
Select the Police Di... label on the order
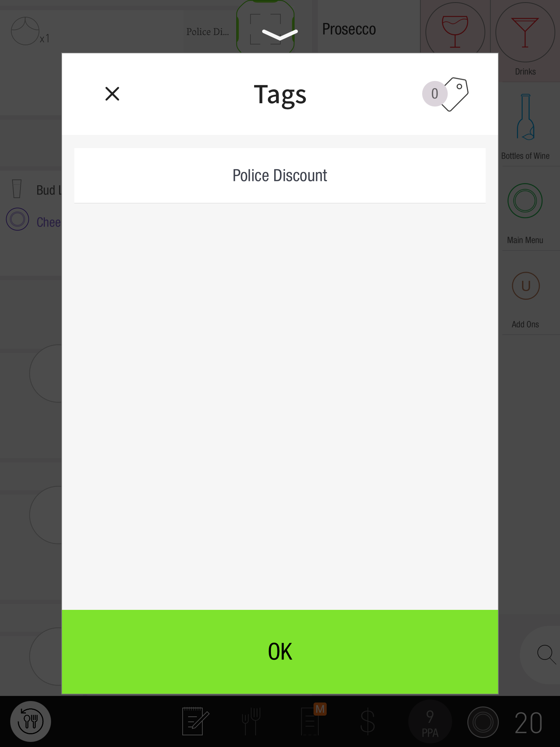click(x=207, y=32)
